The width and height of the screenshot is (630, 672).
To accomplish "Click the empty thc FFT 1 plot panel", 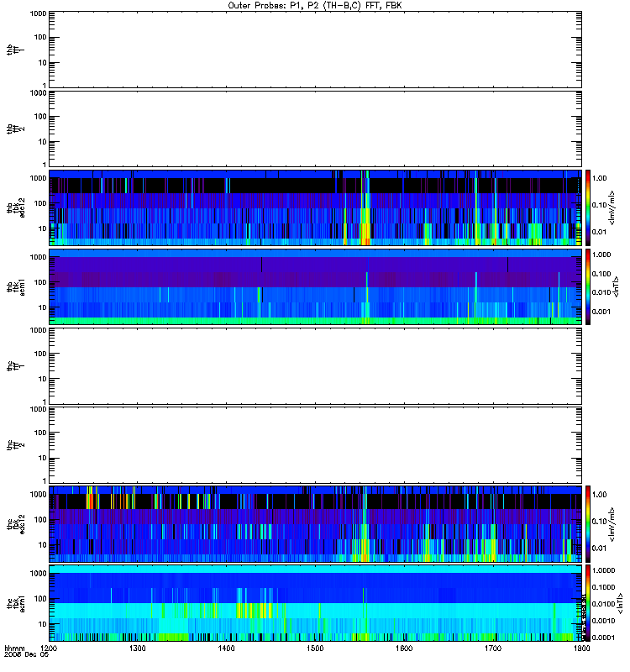I will [316, 366].
